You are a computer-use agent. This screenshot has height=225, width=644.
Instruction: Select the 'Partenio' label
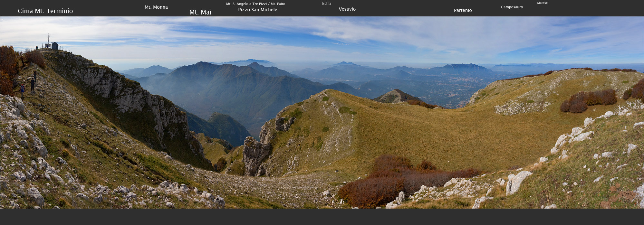coord(463,10)
